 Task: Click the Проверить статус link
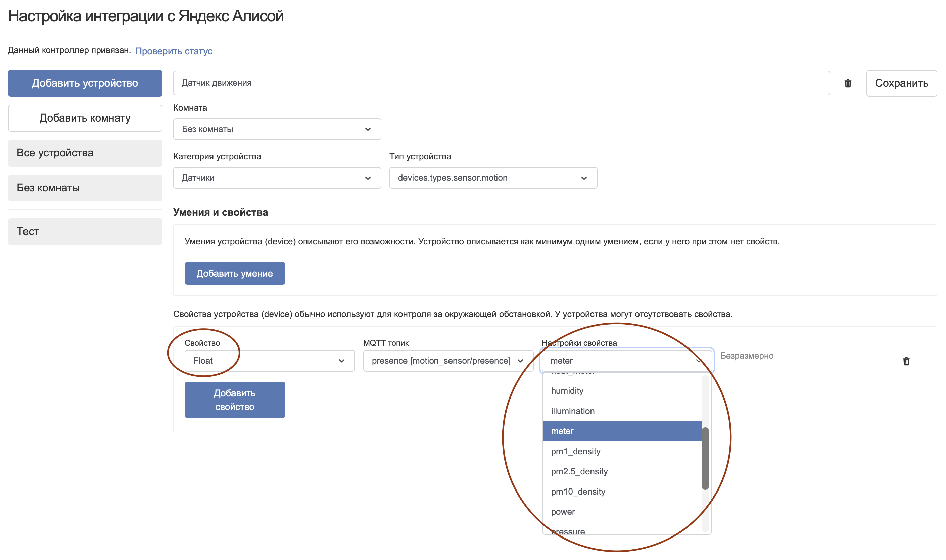[174, 51]
